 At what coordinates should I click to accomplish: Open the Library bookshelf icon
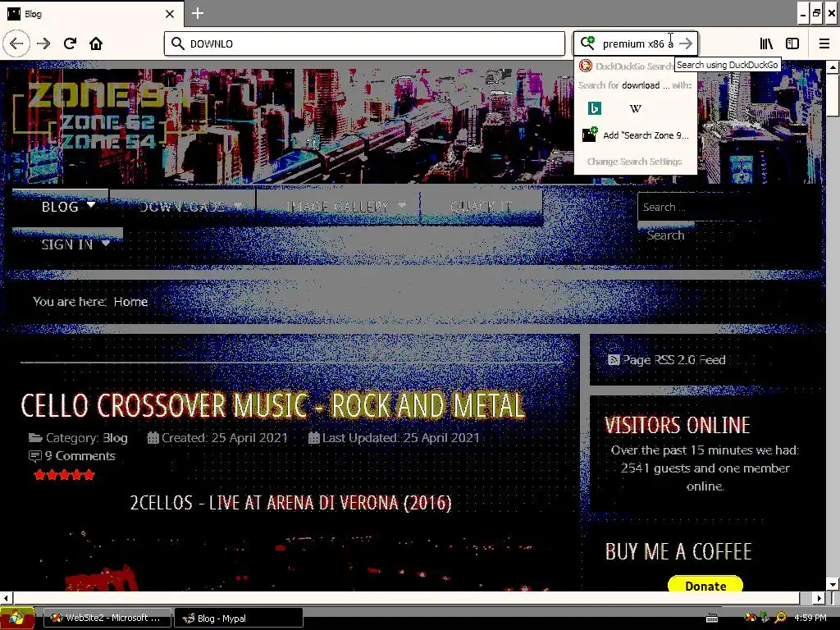coord(766,43)
